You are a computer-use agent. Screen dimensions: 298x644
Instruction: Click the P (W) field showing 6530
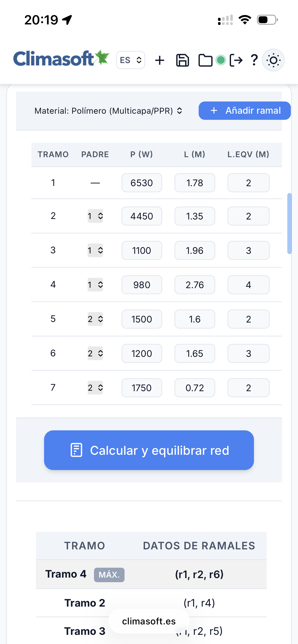(x=142, y=183)
